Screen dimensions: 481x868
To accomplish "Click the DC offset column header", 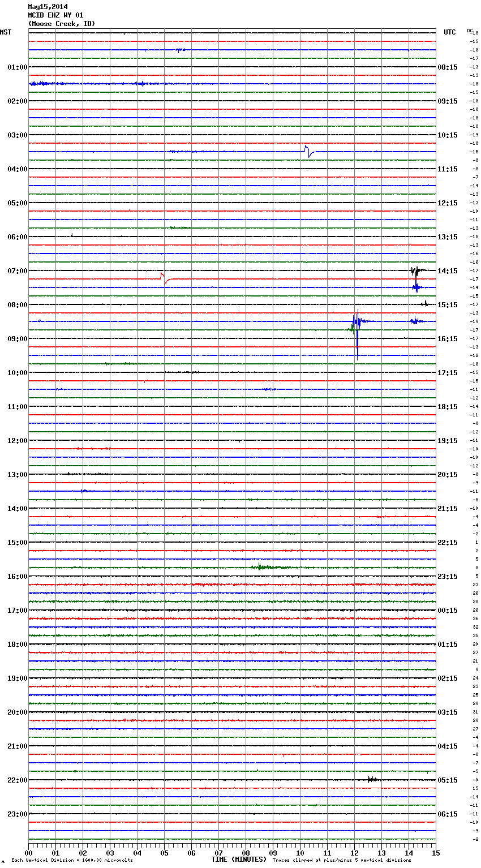I will pyautogui.click(x=470, y=31).
